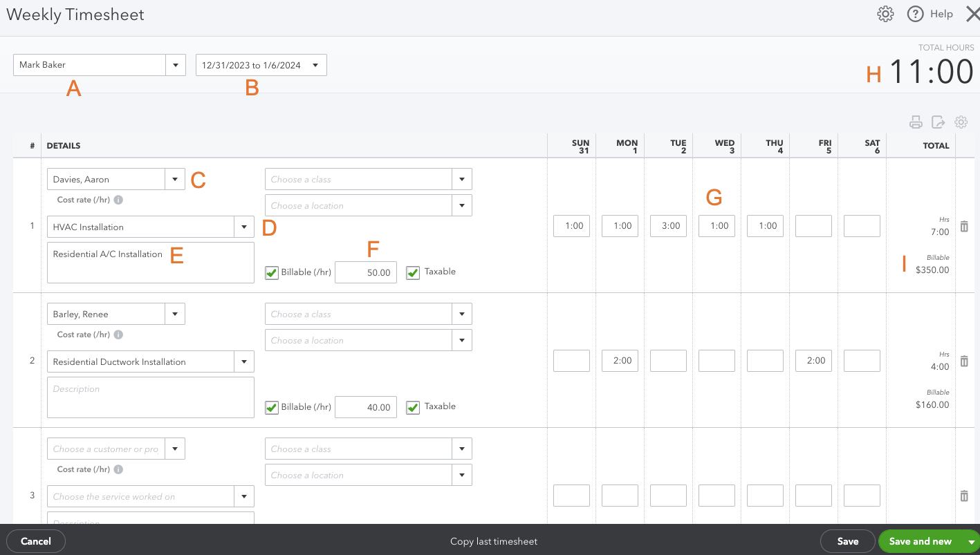
Task: Open the timesheet grid settings gear
Action: pyautogui.click(x=961, y=122)
